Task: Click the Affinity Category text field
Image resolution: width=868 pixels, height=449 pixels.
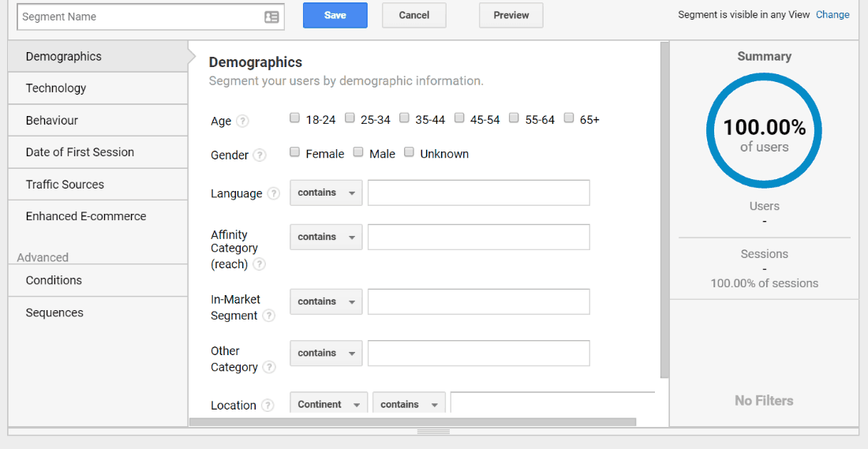Action: coord(479,237)
